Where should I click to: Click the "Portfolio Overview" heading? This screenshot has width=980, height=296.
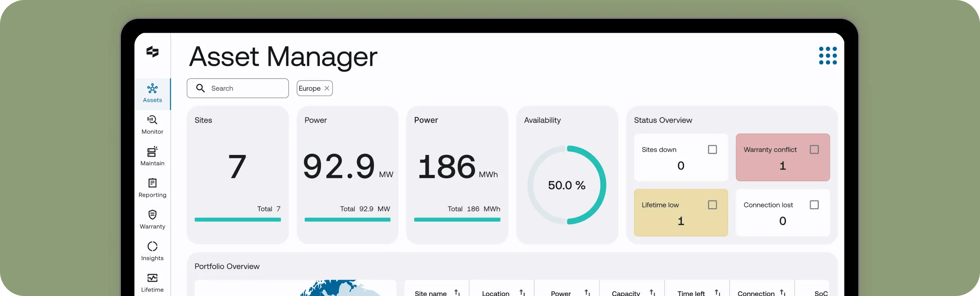tap(227, 267)
